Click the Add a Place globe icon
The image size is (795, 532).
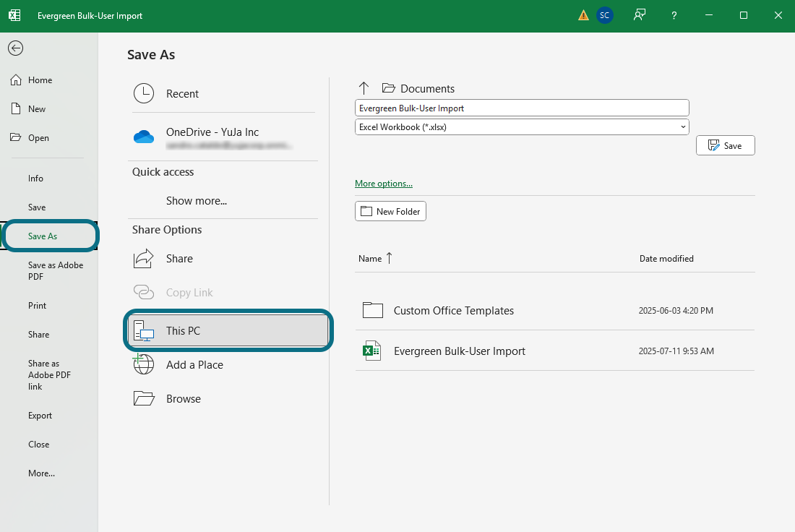(144, 364)
